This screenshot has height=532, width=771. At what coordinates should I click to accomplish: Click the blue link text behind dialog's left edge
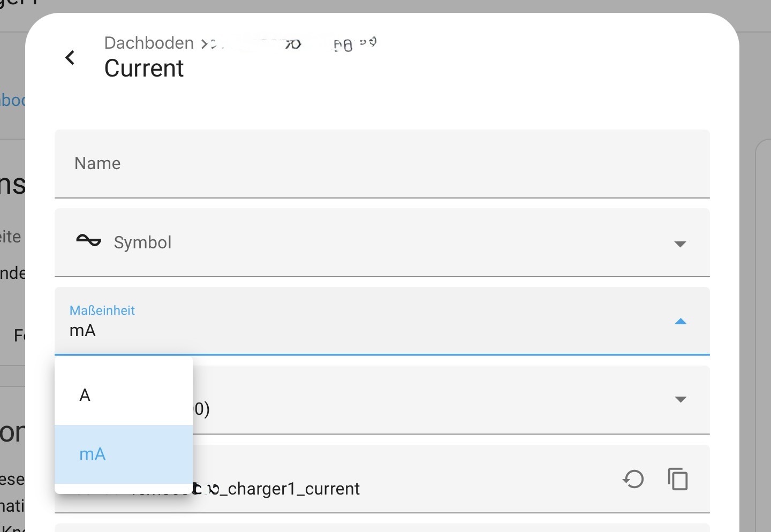(x=12, y=100)
